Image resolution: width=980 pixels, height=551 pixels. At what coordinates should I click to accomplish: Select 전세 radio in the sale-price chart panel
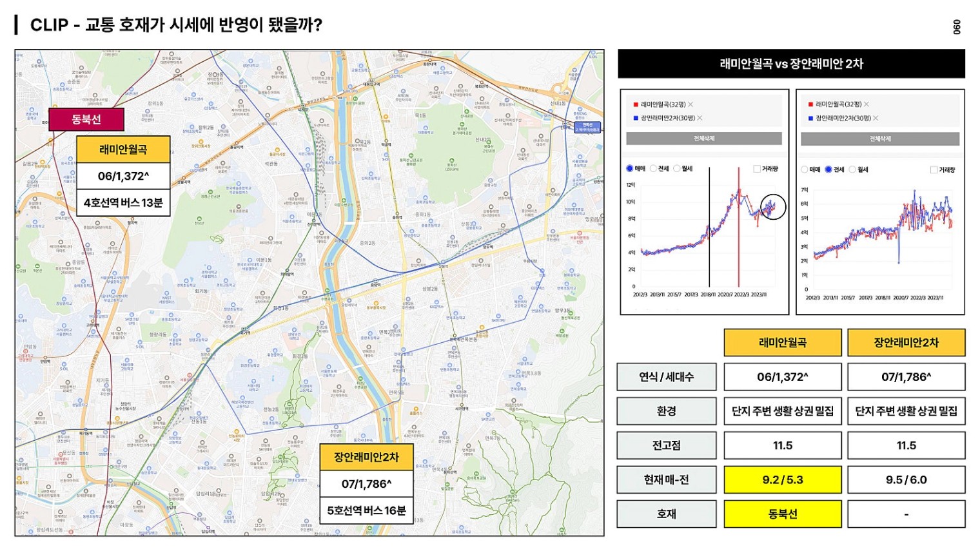(653, 169)
